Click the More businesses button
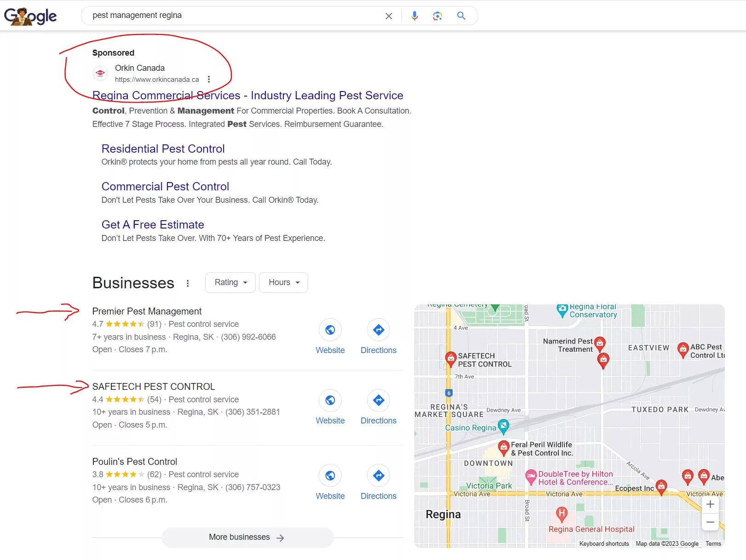746x560 pixels. (x=247, y=537)
